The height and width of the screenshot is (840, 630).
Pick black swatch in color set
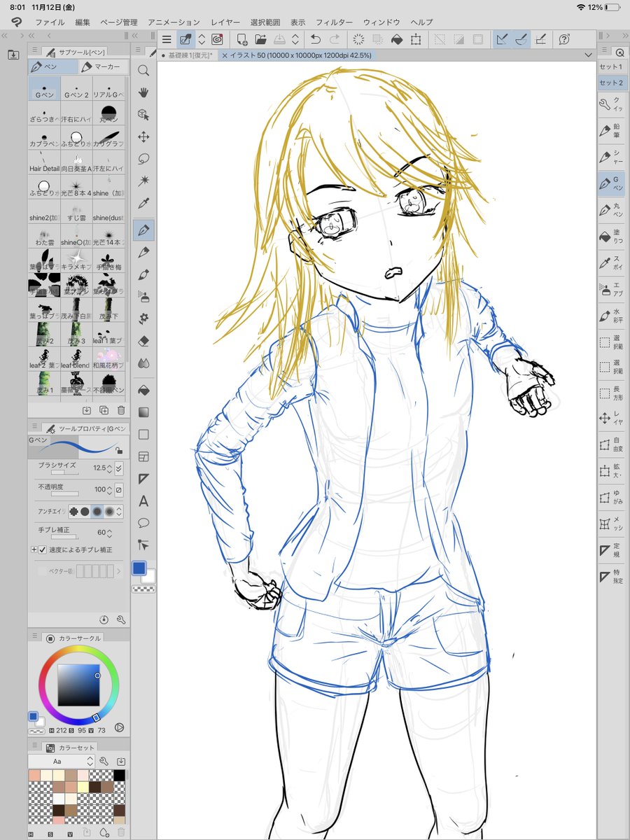point(119,776)
